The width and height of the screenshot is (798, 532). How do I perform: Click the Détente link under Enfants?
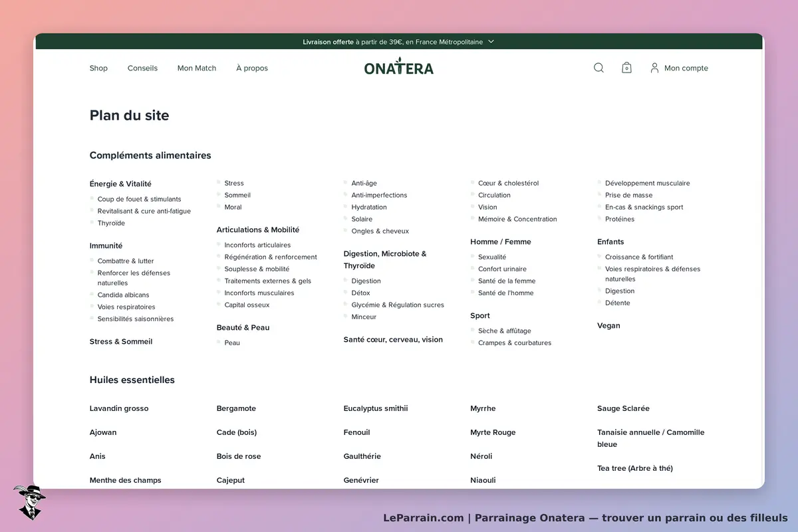(618, 303)
